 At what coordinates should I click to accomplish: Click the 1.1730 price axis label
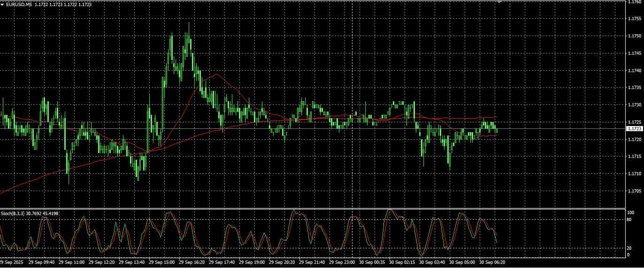[634, 105]
